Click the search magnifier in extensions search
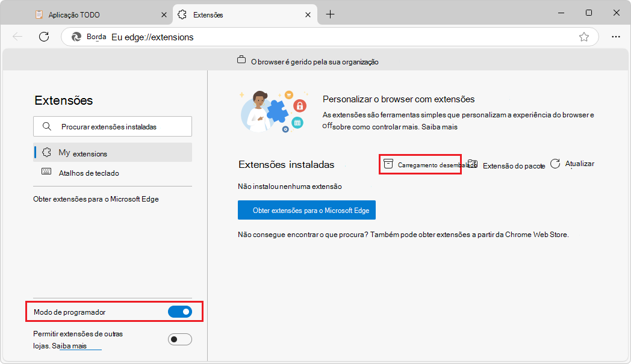 [x=46, y=126]
